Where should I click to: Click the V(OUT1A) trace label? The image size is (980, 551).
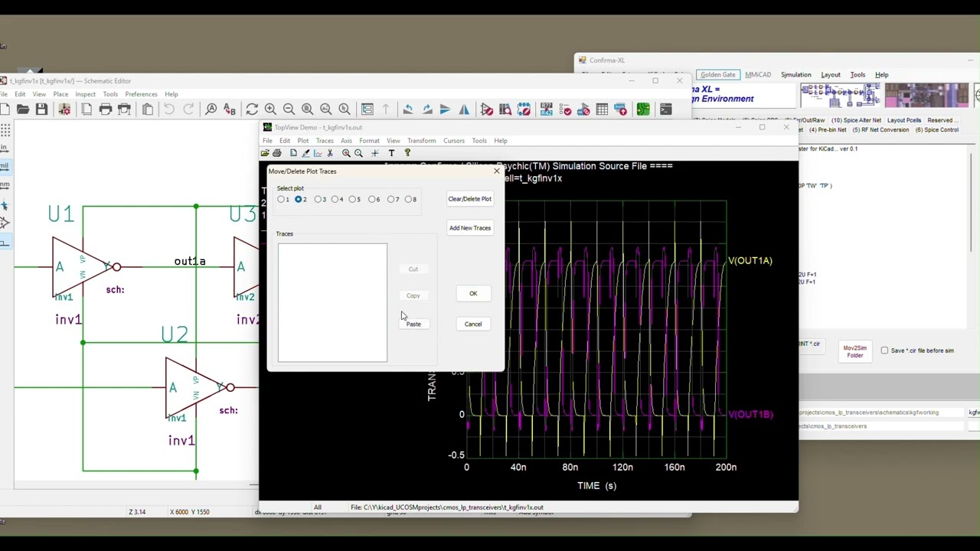750,261
